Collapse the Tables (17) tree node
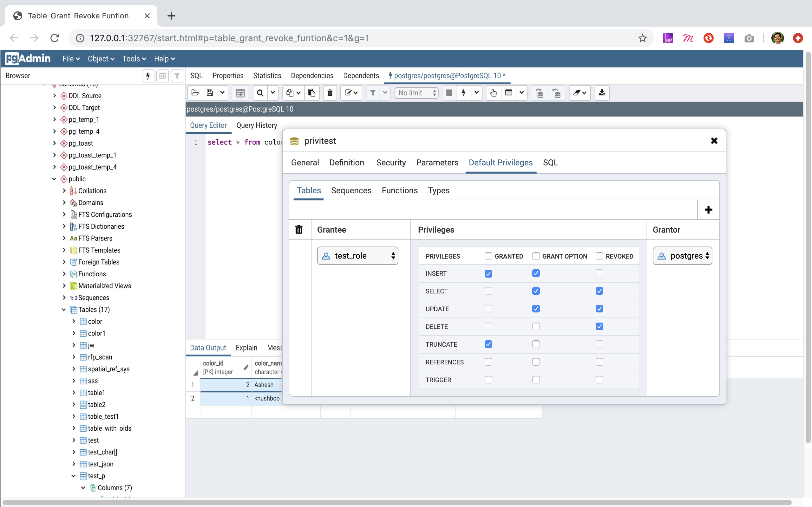The width and height of the screenshot is (812, 507). [x=64, y=310]
